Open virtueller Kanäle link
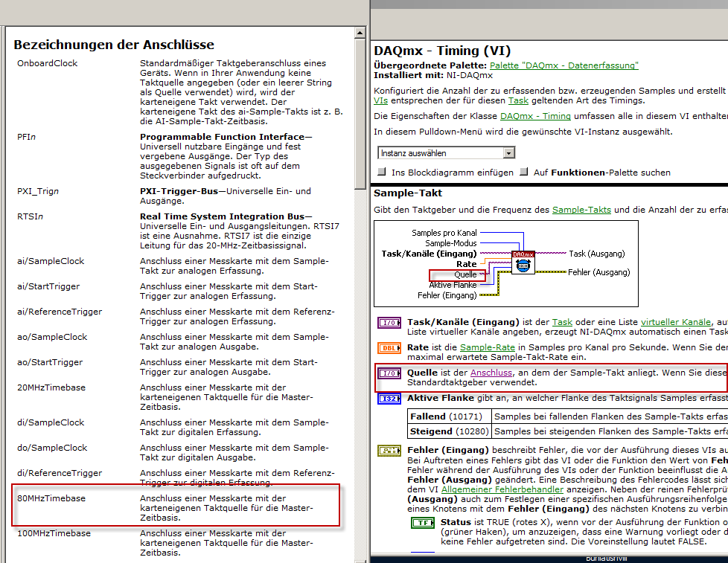Viewport: 728px width, 563px height. (x=676, y=322)
